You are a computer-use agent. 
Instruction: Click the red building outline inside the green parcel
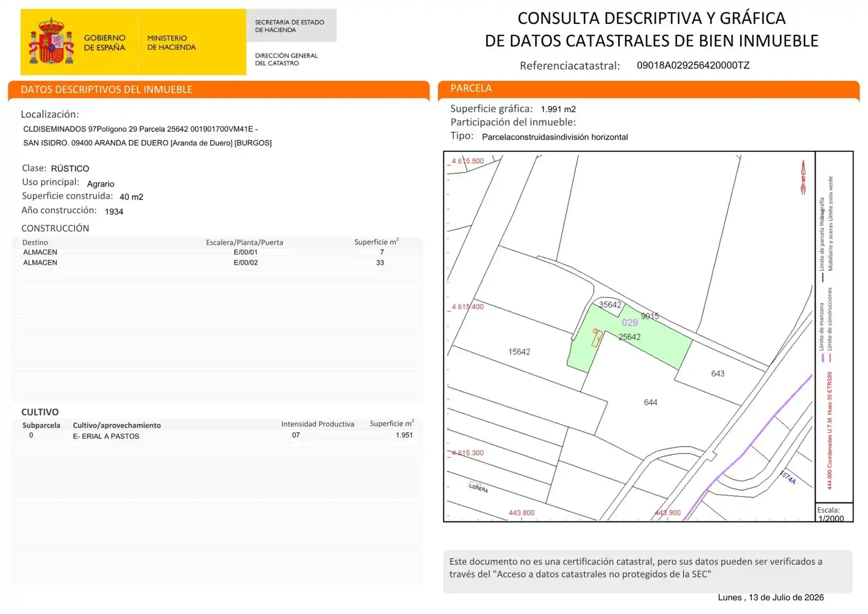point(596,338)
